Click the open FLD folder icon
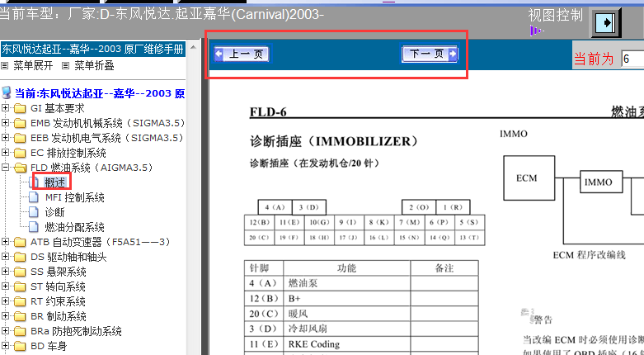This screenshot has width=644, height=355. pyautogui.click(x=19, y=168)
